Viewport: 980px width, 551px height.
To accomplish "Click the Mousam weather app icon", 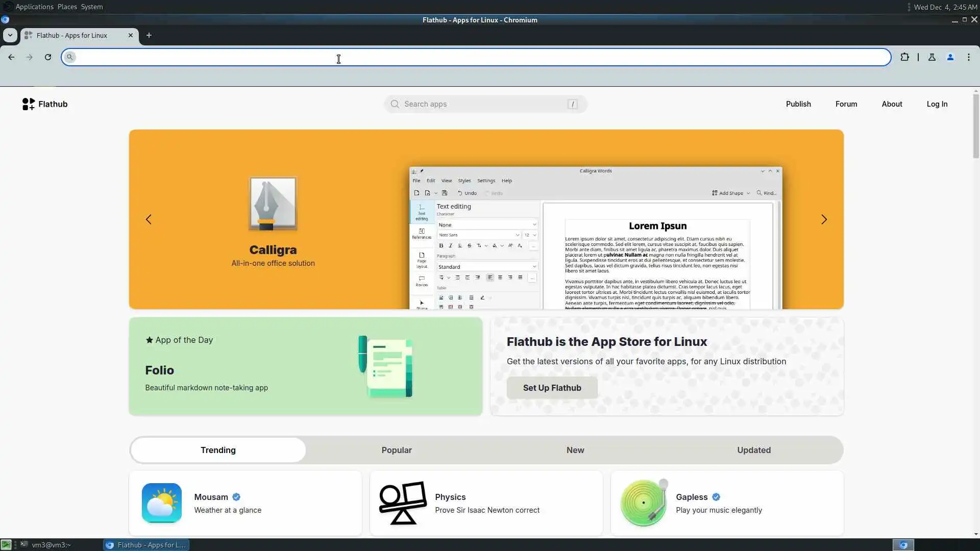I will [161, 503].
